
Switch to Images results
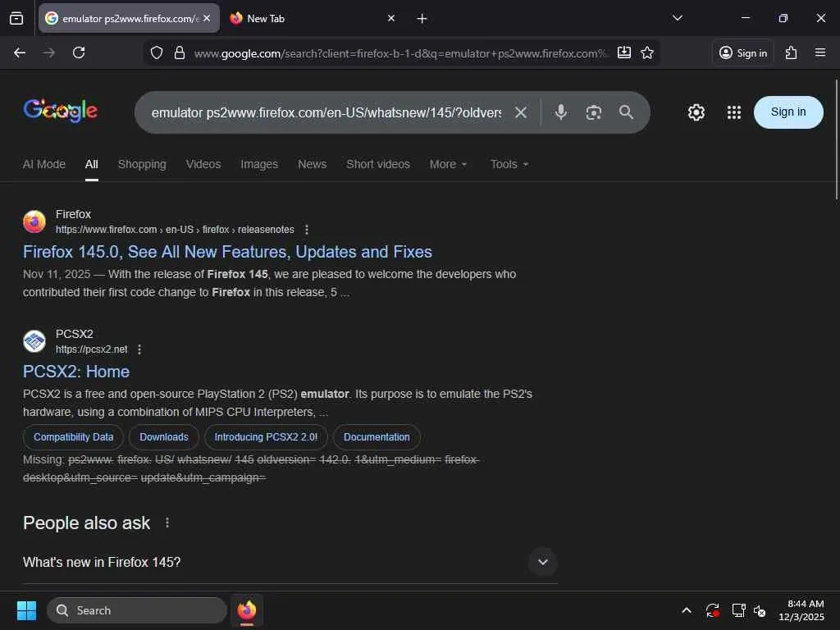pos(259,164)
